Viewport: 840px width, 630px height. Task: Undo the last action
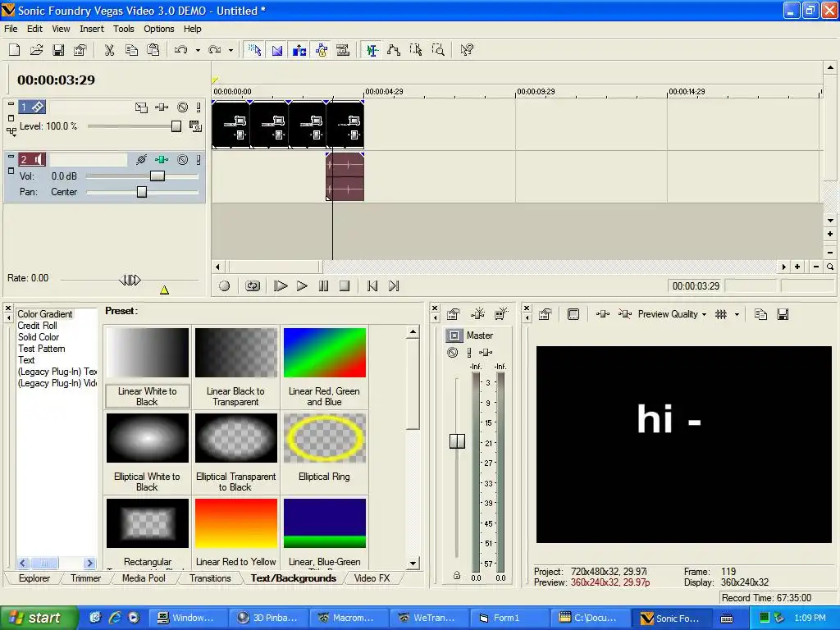(181, 50)
